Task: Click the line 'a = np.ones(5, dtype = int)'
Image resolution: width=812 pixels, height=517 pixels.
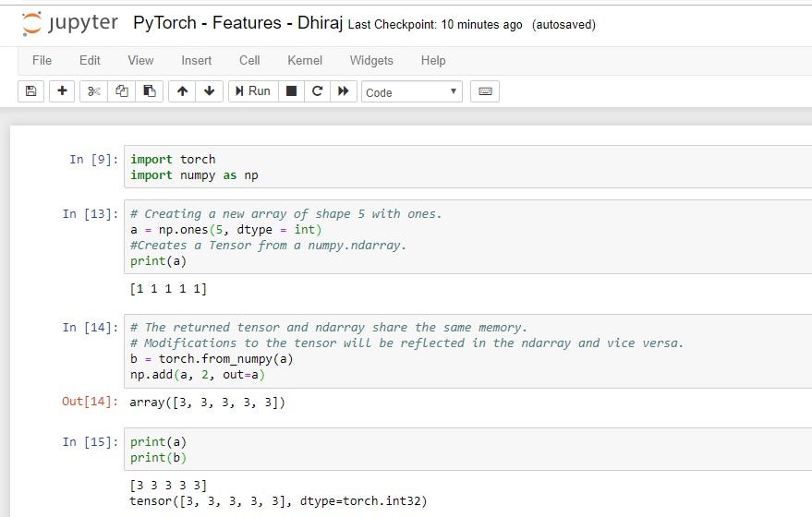Action: point(225,229)
